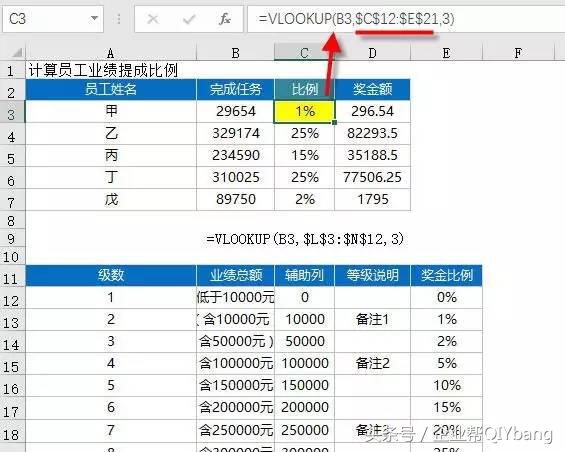Open the Insert Function fx icon
Viewport: 565px width, 452px height.
[x=225, y=19]
